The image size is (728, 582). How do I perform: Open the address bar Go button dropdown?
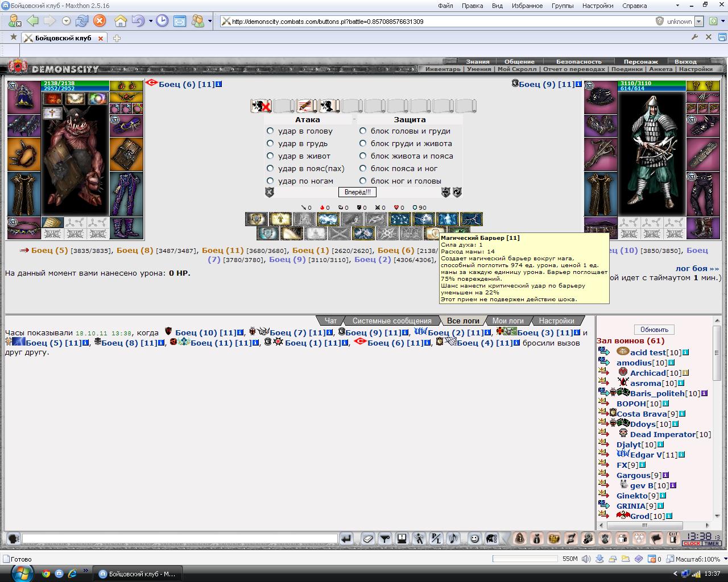(722, 22)
